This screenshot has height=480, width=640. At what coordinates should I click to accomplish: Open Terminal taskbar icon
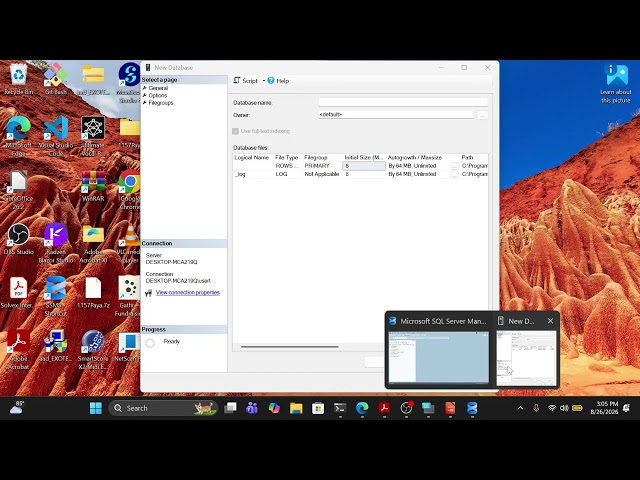pyautogui.click(x=340, y=408)
